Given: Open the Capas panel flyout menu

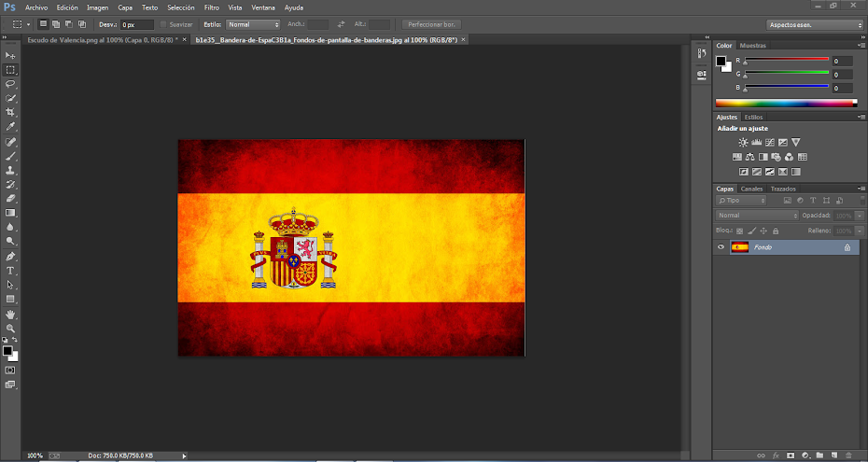Looking at the screenshot, I should (x=861, y=189).
